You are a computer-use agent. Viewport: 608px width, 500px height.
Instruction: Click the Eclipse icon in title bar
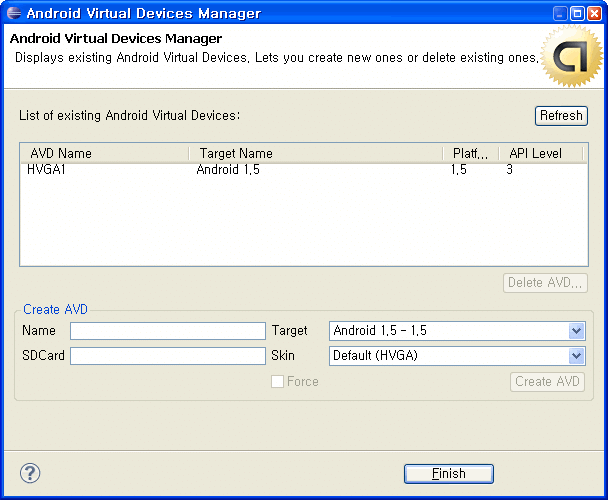point(14,13)
